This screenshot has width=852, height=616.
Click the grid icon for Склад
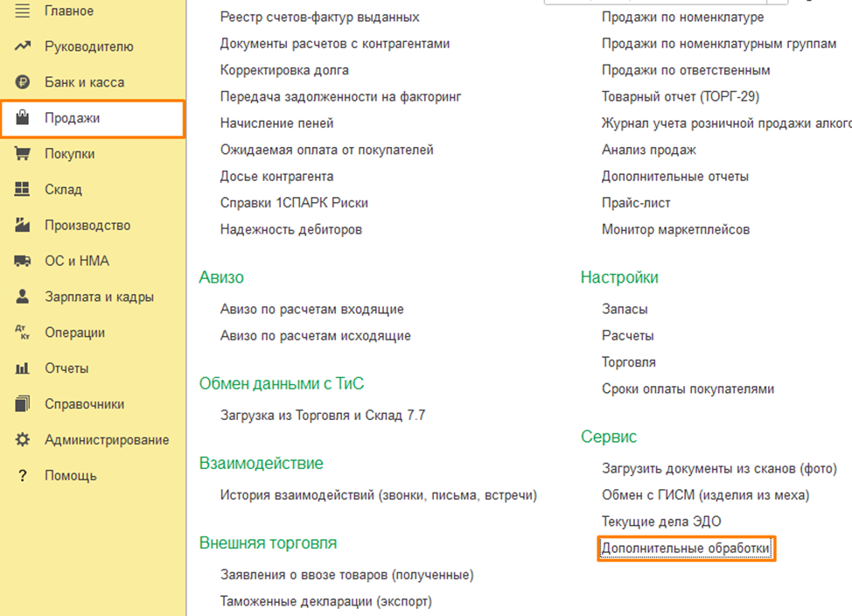pyautogui.click(x=23, y=190)
